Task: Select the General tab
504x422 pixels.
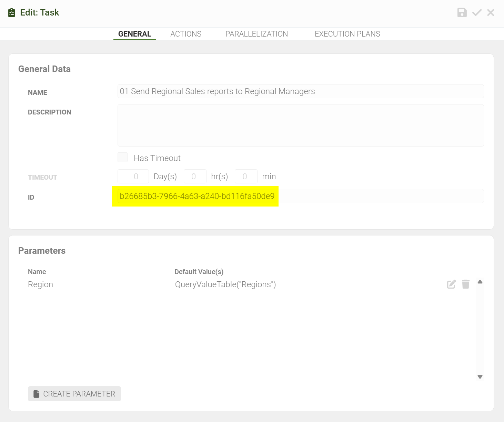Action: [134, 34]
